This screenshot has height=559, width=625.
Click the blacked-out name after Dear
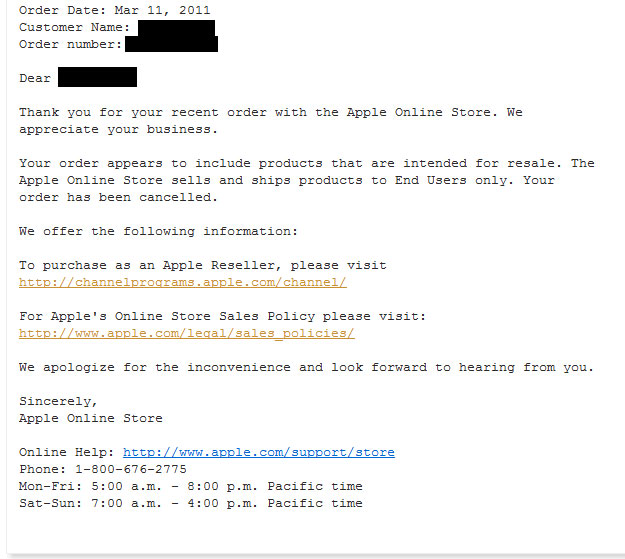(x=97, y=78)
